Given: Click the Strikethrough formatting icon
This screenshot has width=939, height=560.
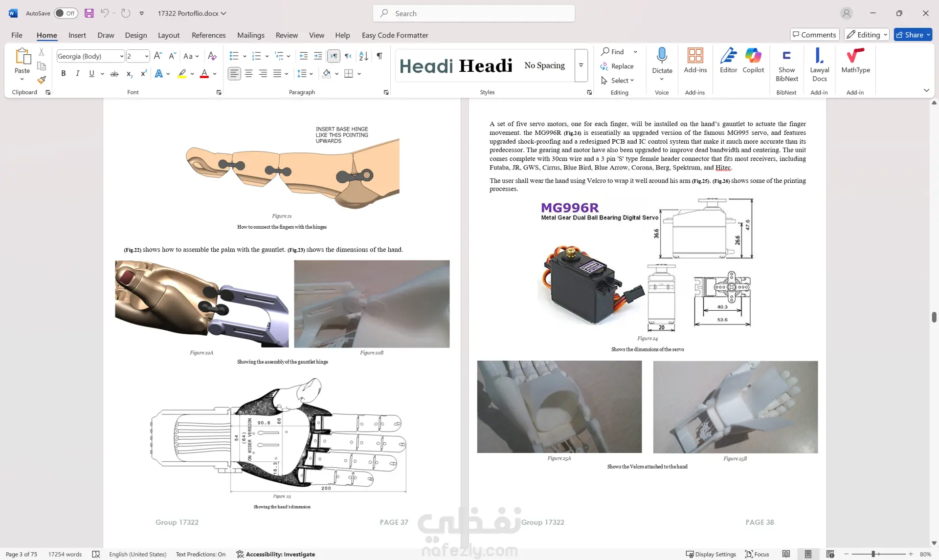Looking at the screenshot, I should coord(114,74).
